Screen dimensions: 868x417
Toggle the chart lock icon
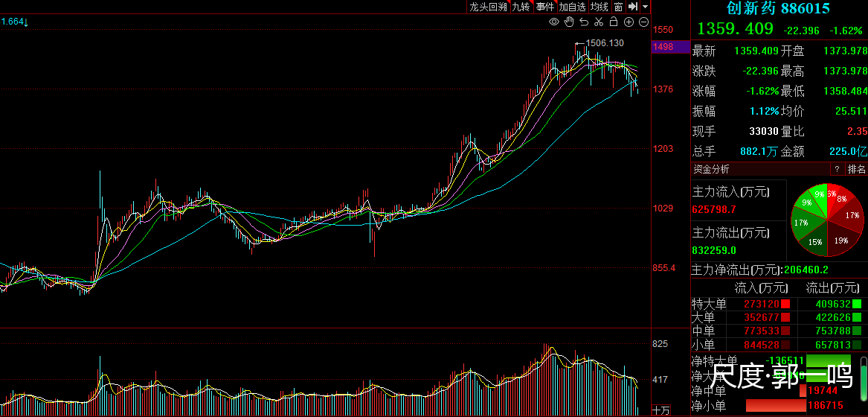[614, 22]
